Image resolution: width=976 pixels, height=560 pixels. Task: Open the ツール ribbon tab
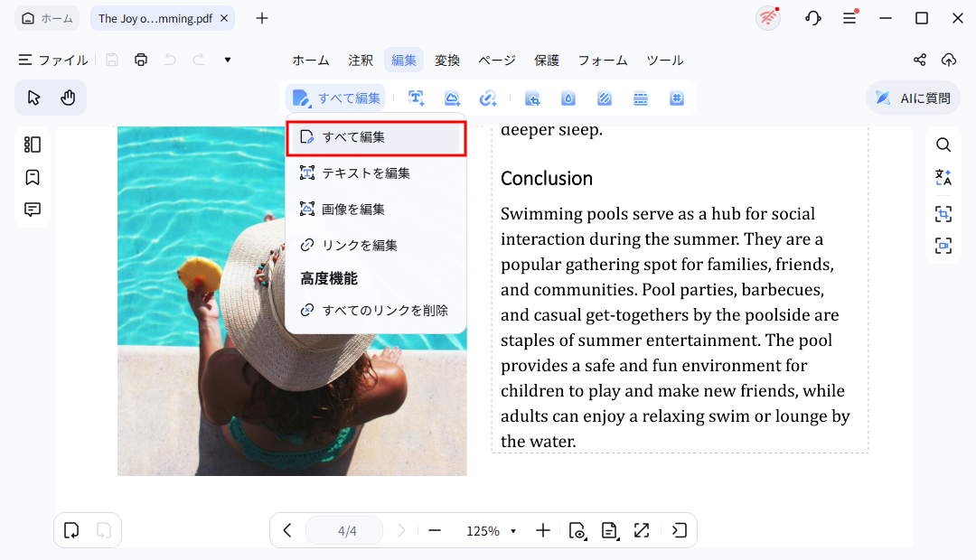pyautogui.click(x=665, y=61)
